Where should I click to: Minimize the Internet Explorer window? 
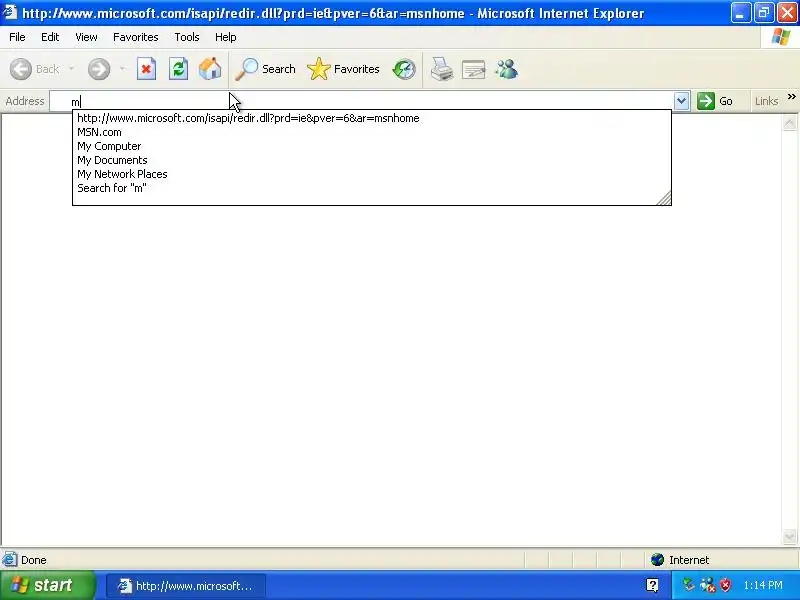tap(740, 13)
